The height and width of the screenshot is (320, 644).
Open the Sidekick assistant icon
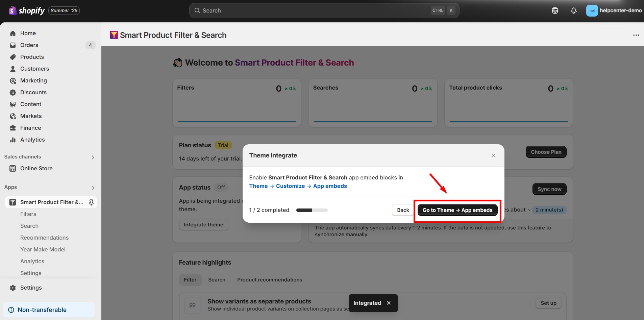point(555,10)
